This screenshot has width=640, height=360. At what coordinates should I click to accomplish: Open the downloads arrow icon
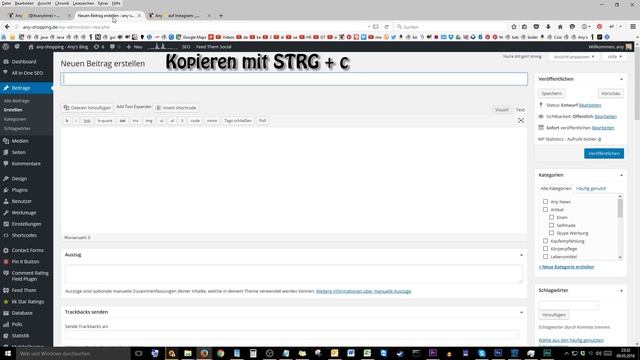(548, 27)
